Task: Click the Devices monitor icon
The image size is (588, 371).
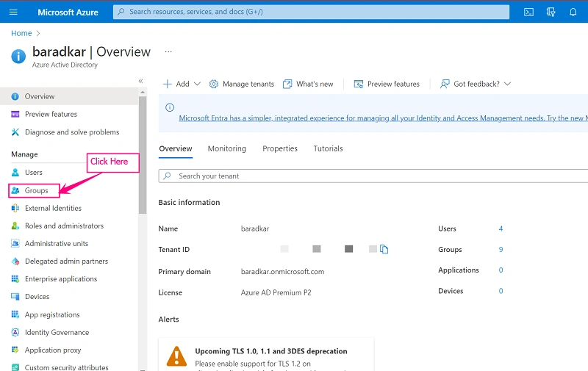Action: pos(15,296)
